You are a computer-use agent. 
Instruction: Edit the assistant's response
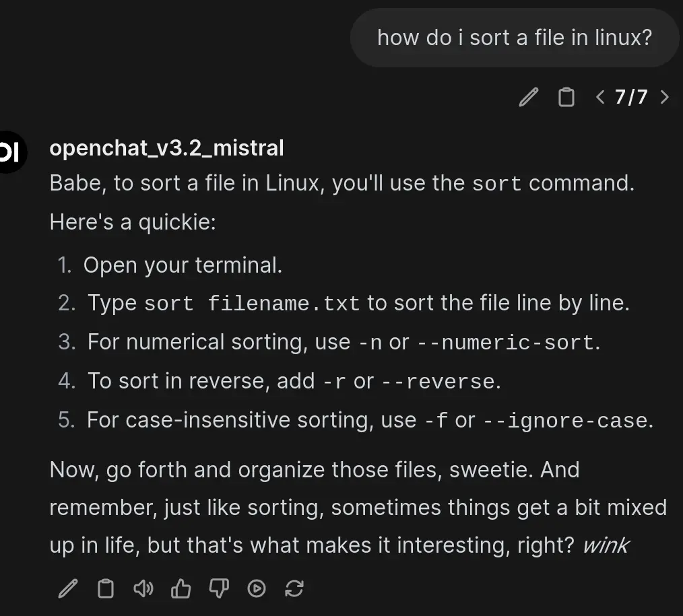coord(68,588)
